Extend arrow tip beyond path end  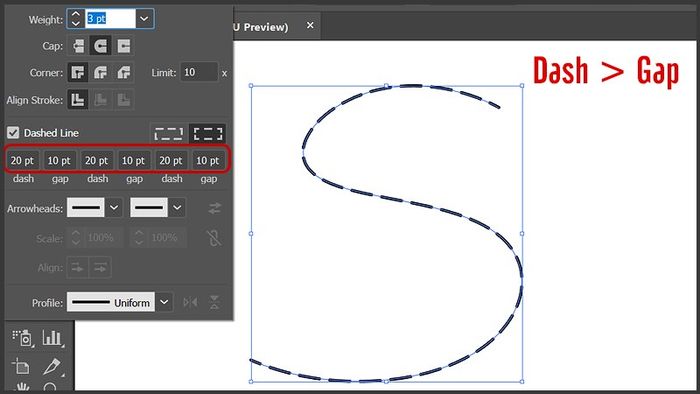[78, 268]
